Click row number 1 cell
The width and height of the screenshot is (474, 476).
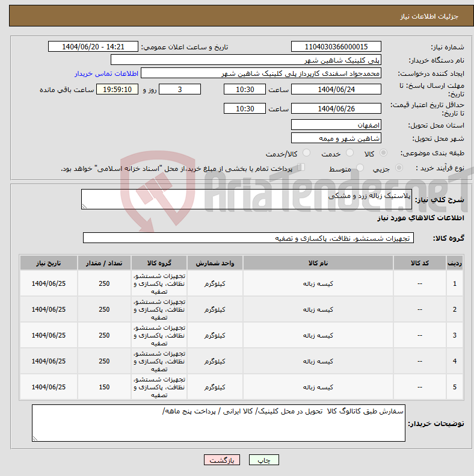(x=455, y=283)
